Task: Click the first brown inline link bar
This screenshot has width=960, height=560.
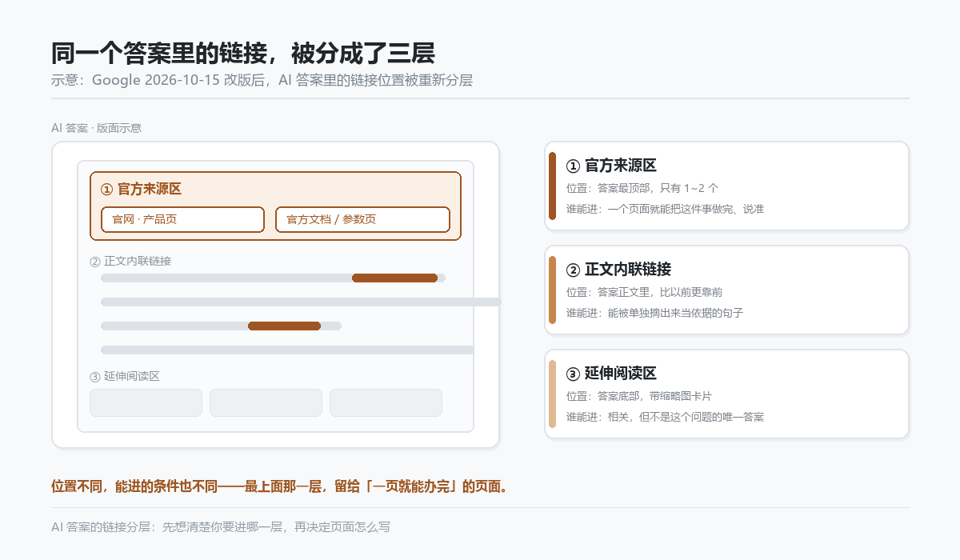Action: click(x=394, y=278)
